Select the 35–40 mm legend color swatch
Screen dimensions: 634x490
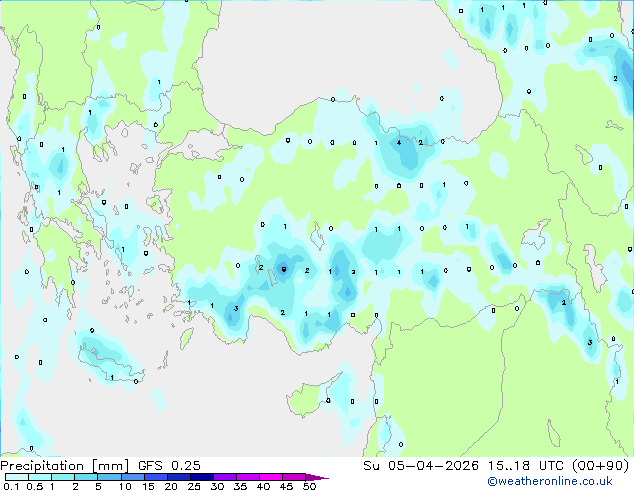(x=247, y=477)
